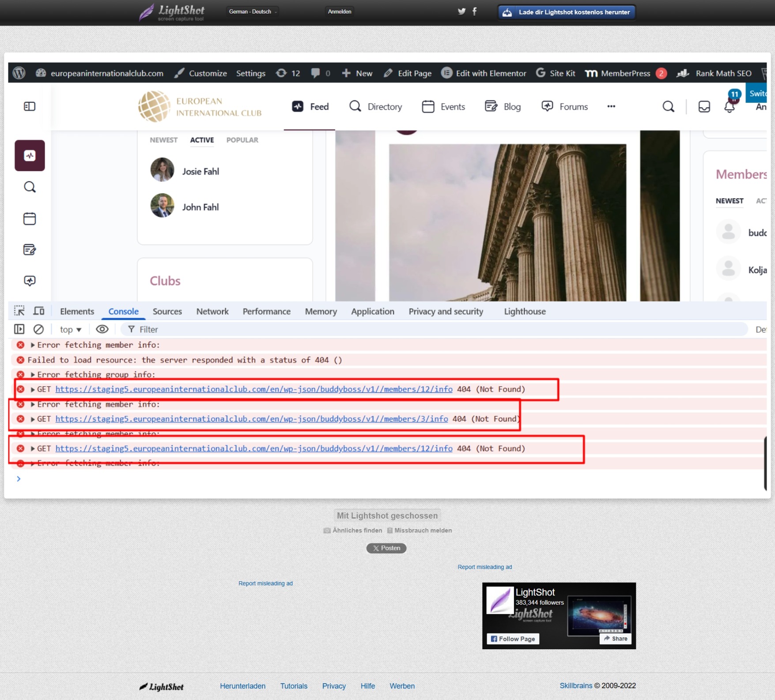Click the clear console icon
Viewport: 775px width, 700px height.
pyautogui.click(x=39, y=329)
